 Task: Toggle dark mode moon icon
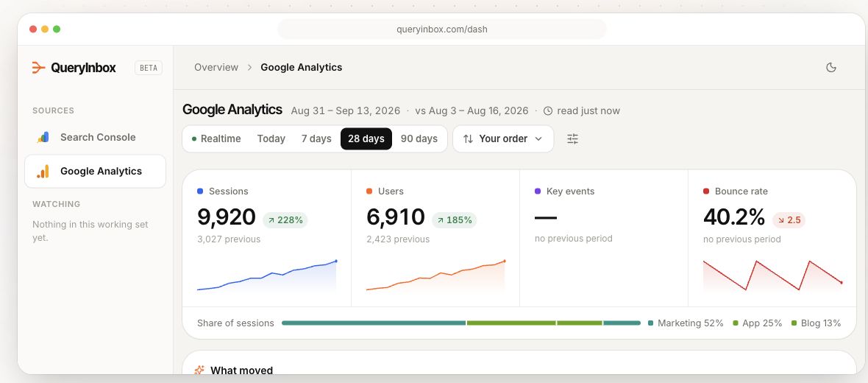point(831,68)
